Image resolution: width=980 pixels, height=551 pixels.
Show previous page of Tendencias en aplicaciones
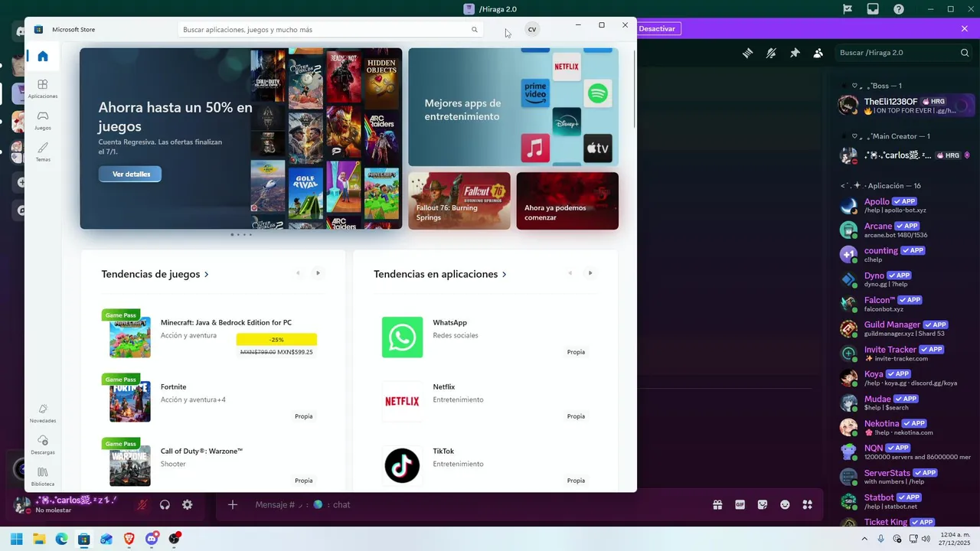[570, 273]
